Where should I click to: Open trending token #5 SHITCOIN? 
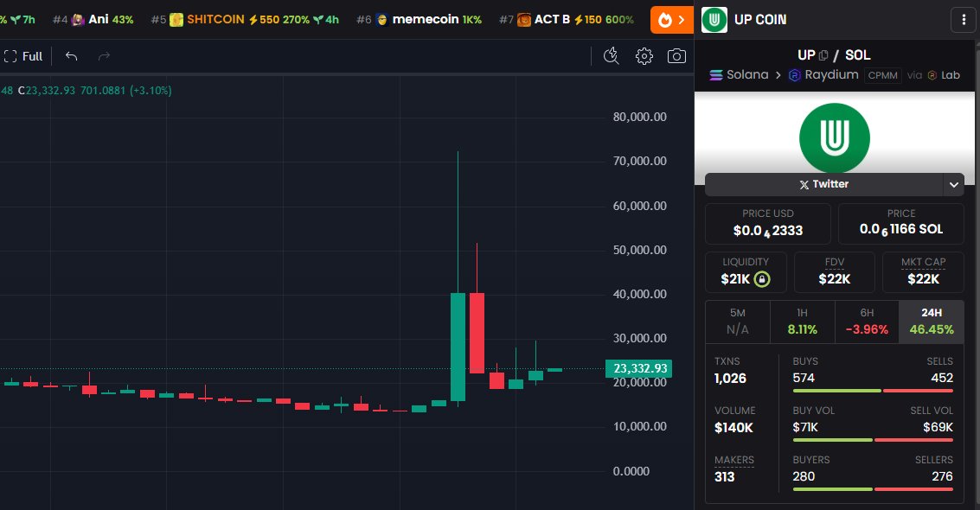[245, 19]
